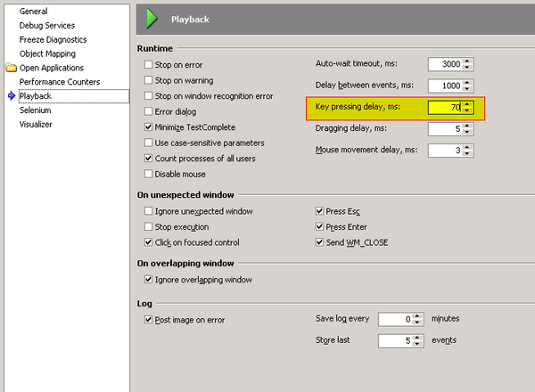Click the Store last events field
Viewport: 535px width, 392px height.
393,340
